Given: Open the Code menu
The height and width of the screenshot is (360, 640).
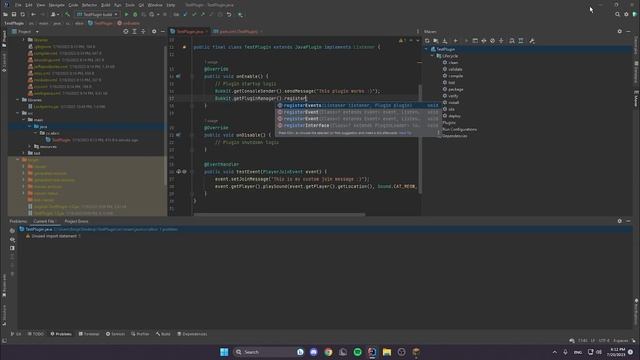Looking at the screenshot, I should point(73,5).
